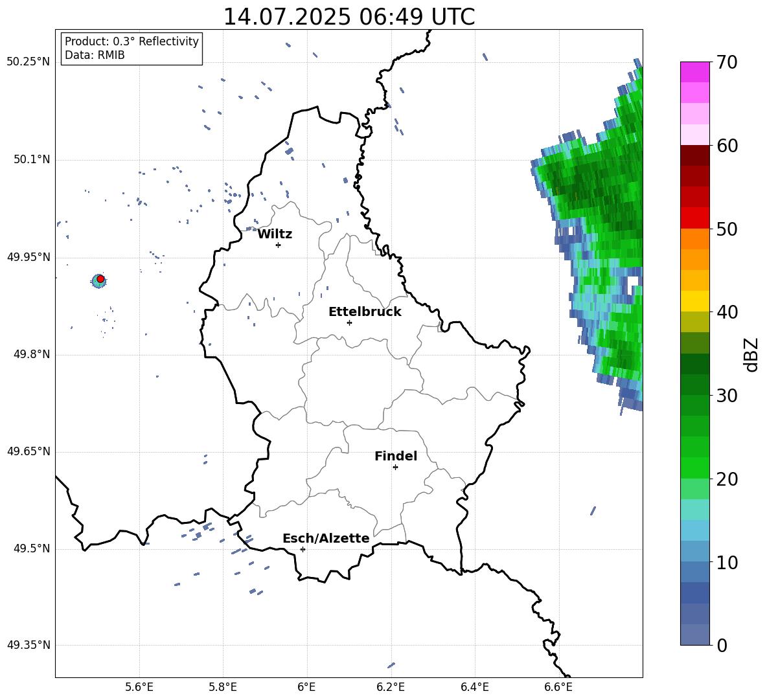This screenshot has width=767, height=700.
Task: Click the 6.4°E longitude label
Action: click(474, 688)
